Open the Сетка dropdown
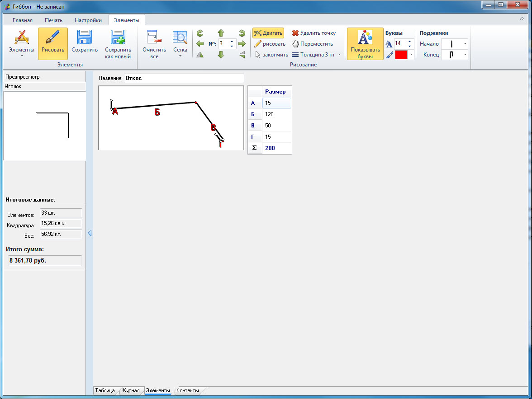Viewport: 532px width, 399px height. click(x=180, y=43)
